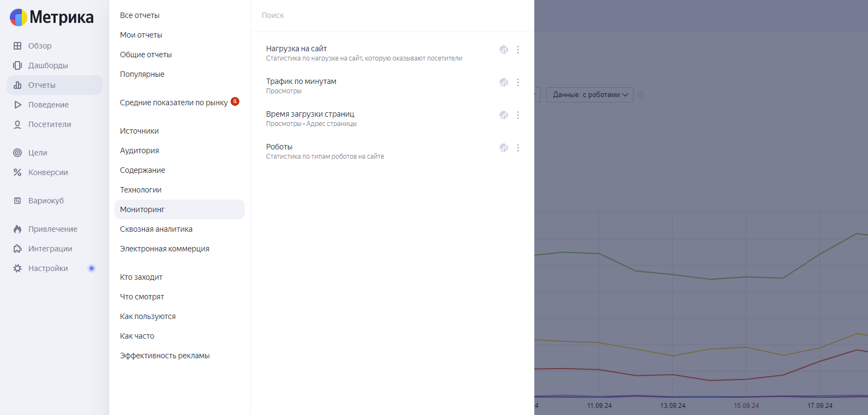Open the Вариокуб section
Screen dimensions: 868x415
pyautogui.click(x=46, y=201)
